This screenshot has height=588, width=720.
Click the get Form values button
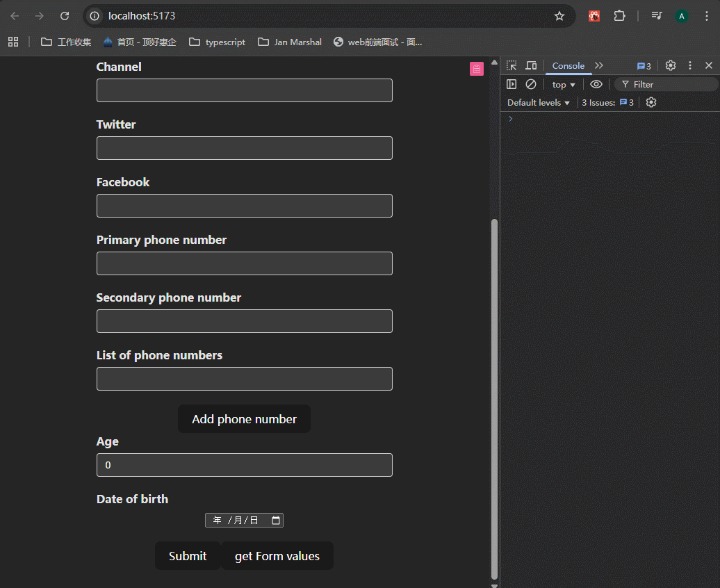coord(277,556)
